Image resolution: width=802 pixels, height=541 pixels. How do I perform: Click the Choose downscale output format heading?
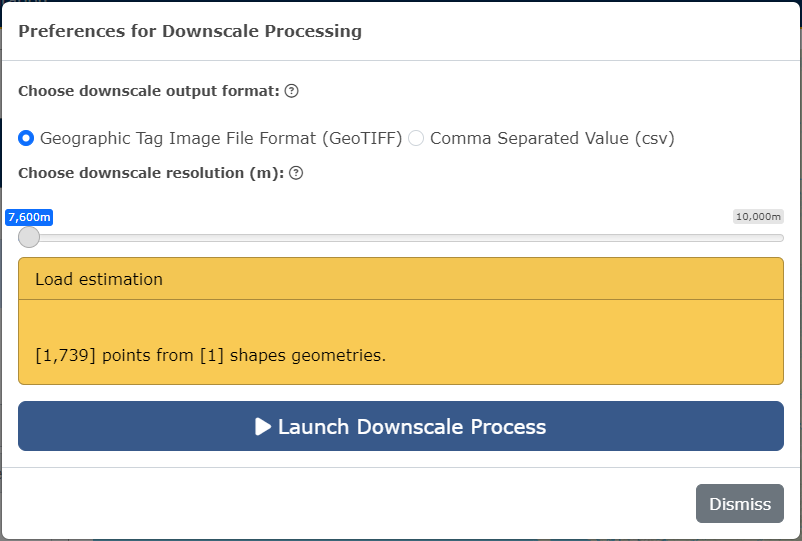click(149, 91)
